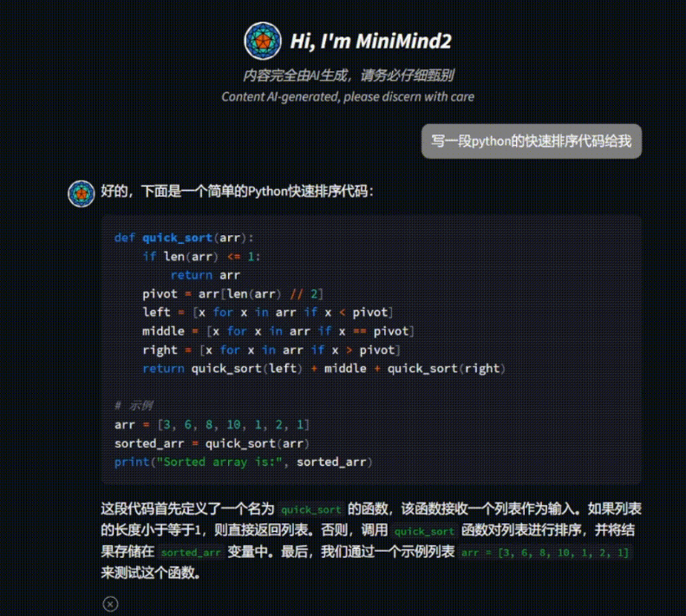Click the code line starting with 'left ='

click(268, 312)
